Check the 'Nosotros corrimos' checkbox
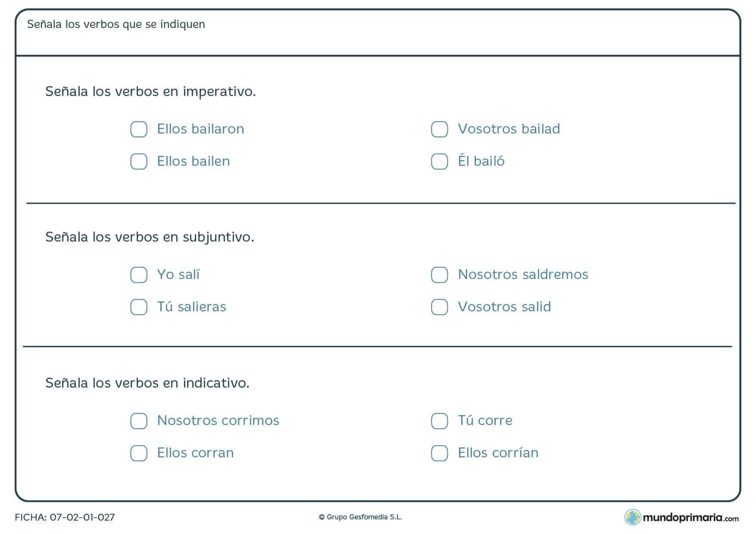Image resolution: width=756 pixels, height=534 pixels. (x=139, y=421)
